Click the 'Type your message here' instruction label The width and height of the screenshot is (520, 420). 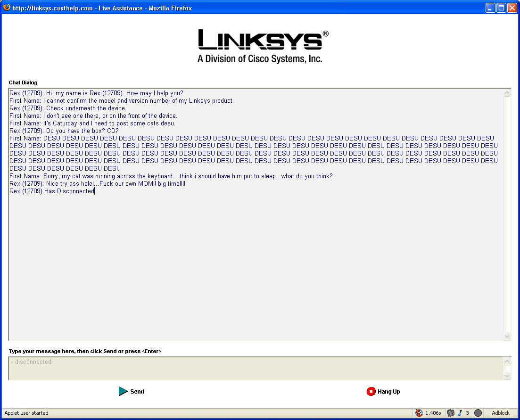85,351
